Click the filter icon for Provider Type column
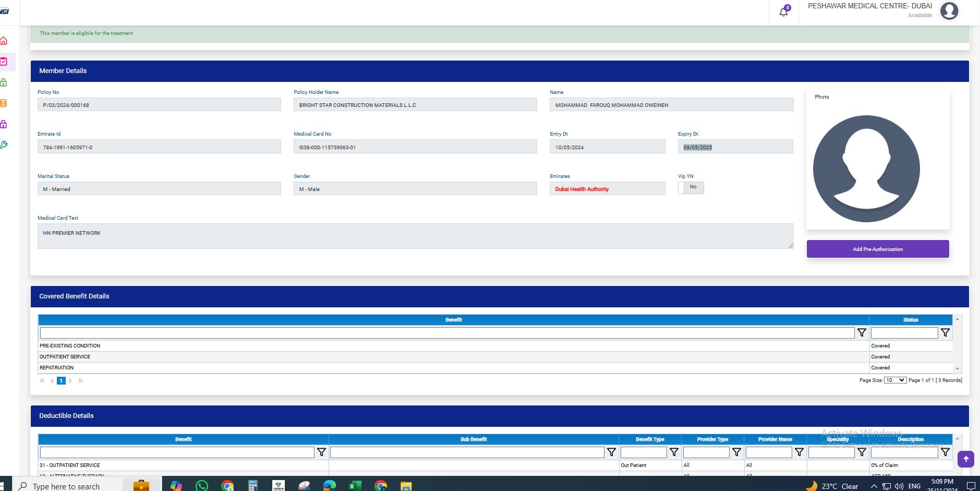 coord(736,452)
